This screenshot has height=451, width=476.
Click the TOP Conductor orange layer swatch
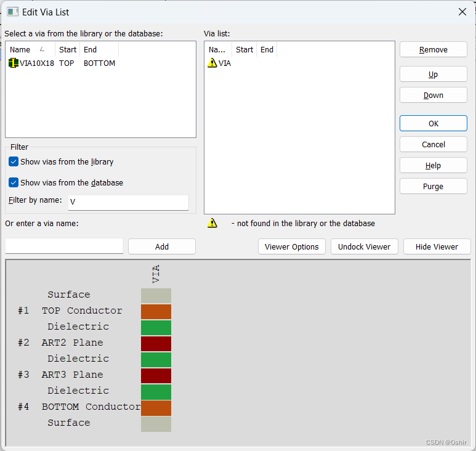click(156, 311)
